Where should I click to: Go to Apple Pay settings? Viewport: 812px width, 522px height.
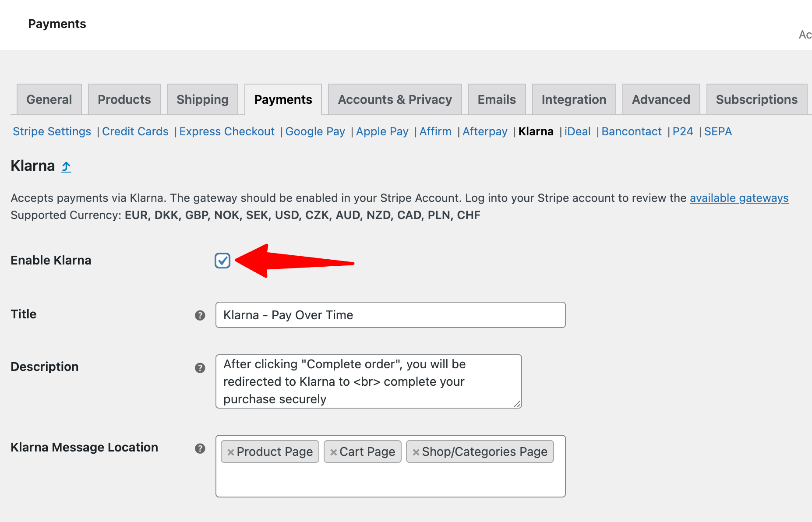coord(382,131)
